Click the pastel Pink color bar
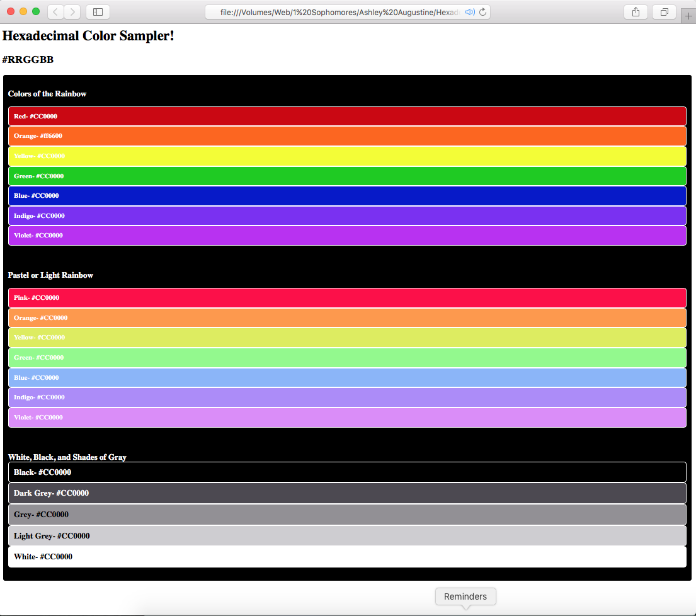Screen dimensions: 696x616 (x=346, y=298)
